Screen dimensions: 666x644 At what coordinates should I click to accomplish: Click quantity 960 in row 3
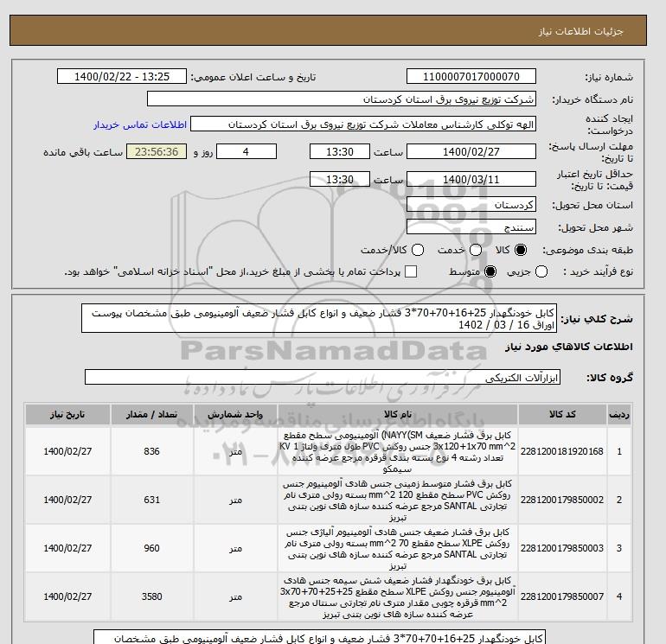(x=151, y=548)
